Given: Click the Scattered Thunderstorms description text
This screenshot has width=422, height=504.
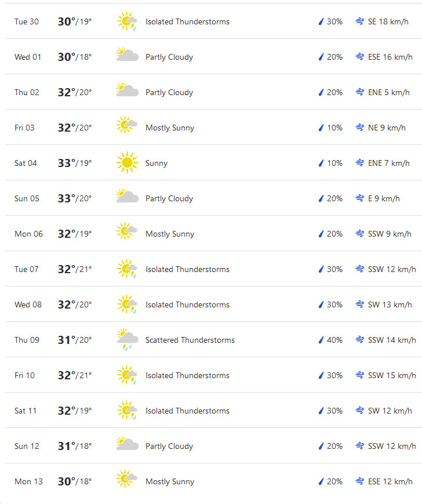Looking at the screenshot, I should (x=190, y=340).
